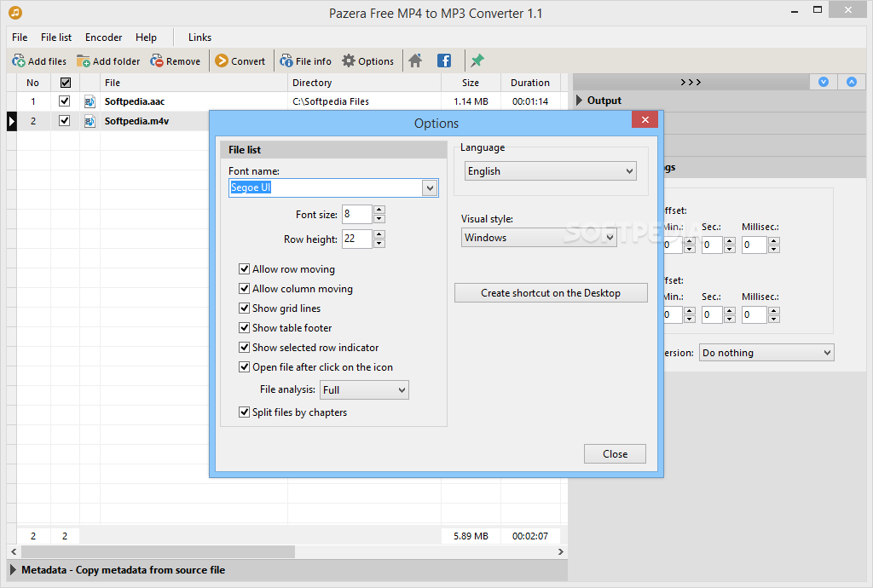The width and height of the screenshot is (873, 588).
Task: Open the File analysis dropdown
Action: pyautogui.click(x=364, y=390)
